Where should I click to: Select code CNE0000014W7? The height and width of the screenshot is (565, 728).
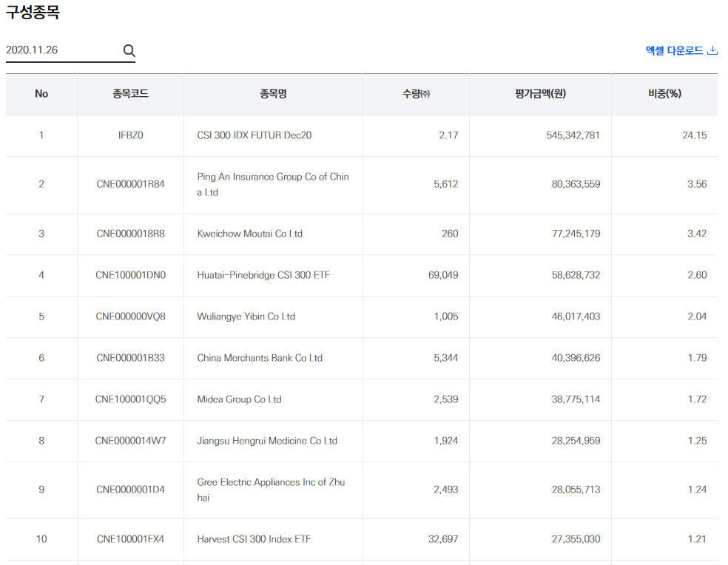point(130,440)
